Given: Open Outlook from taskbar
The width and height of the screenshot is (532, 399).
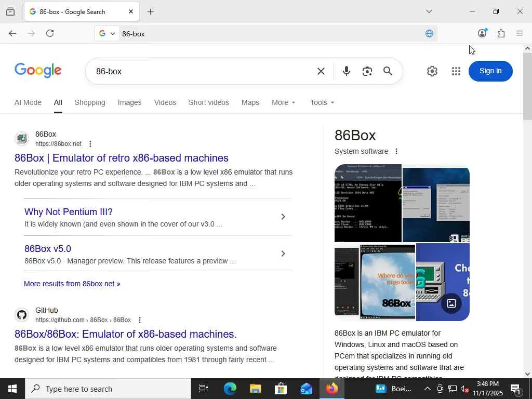Looking at the screenshot, I should point(306,389).
